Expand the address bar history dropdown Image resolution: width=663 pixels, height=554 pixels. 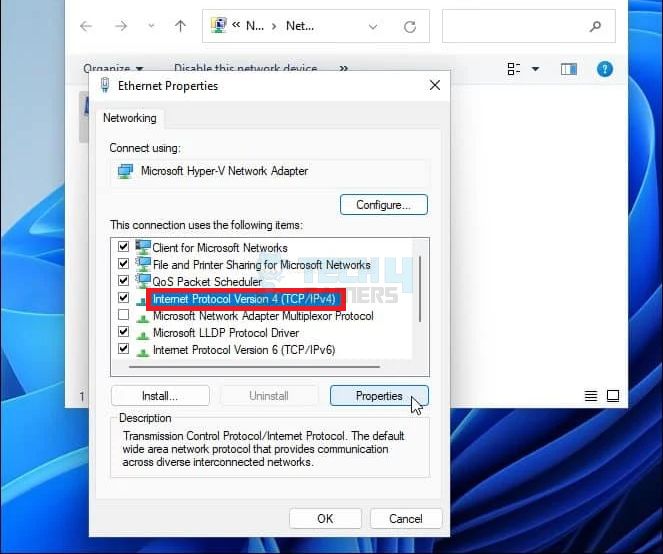pyautogui.click(x=373, y=27)
